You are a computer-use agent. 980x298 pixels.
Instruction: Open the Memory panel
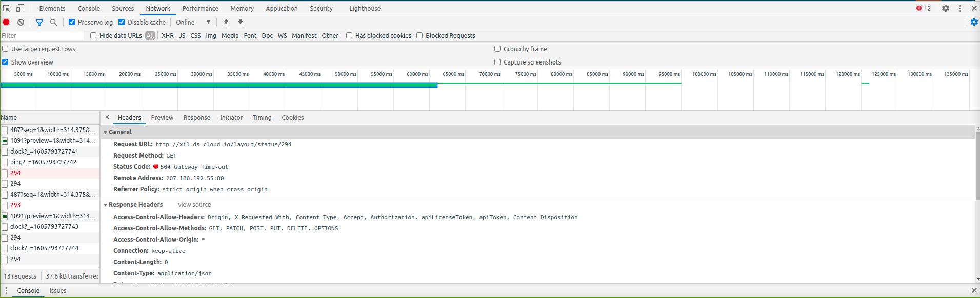[242, 8]
